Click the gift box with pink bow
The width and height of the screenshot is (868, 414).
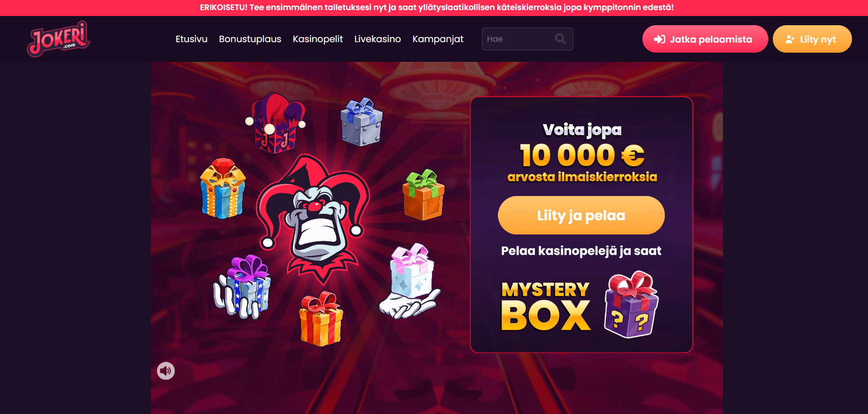pyautogui.click(x=411, y=279)
